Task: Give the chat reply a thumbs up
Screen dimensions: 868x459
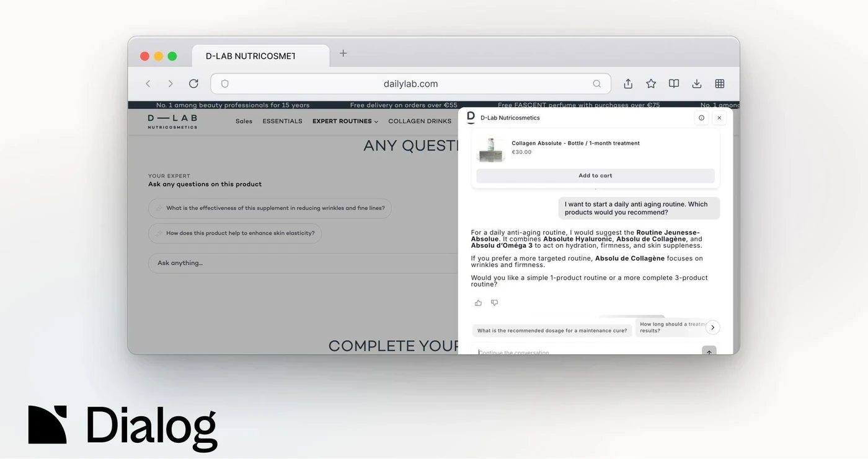Action: coord(478,303)
